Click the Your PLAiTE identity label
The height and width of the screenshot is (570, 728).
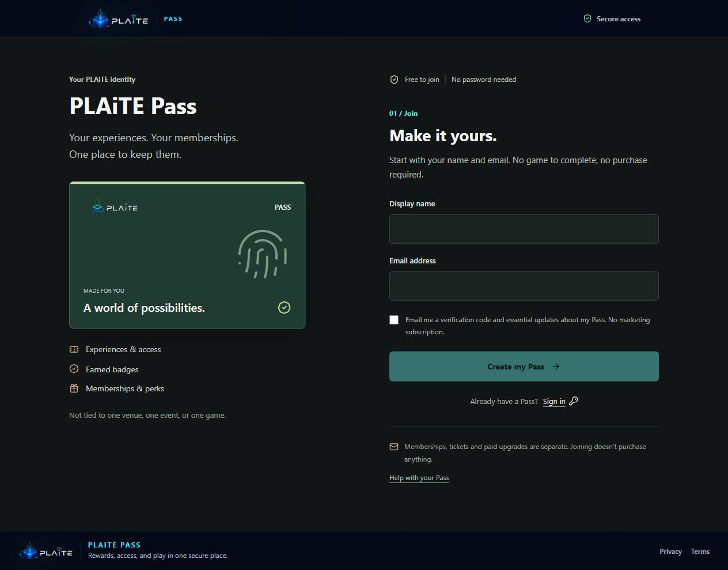point(102,80)
